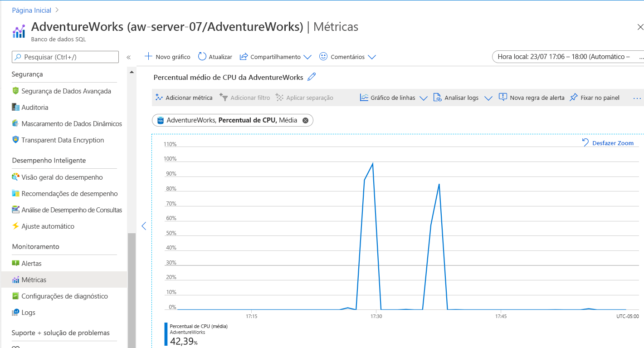The width and height of the screenshot is (644, 348).
Task: Click the Página Inicial breadcrumb link
Action: [x=31, y=10]
